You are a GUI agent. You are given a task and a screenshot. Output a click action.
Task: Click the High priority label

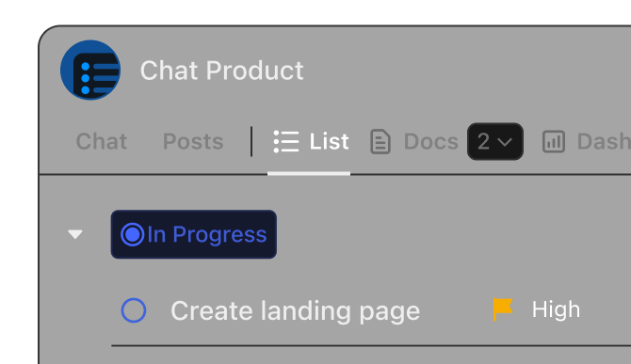click(x=556, y=309)
